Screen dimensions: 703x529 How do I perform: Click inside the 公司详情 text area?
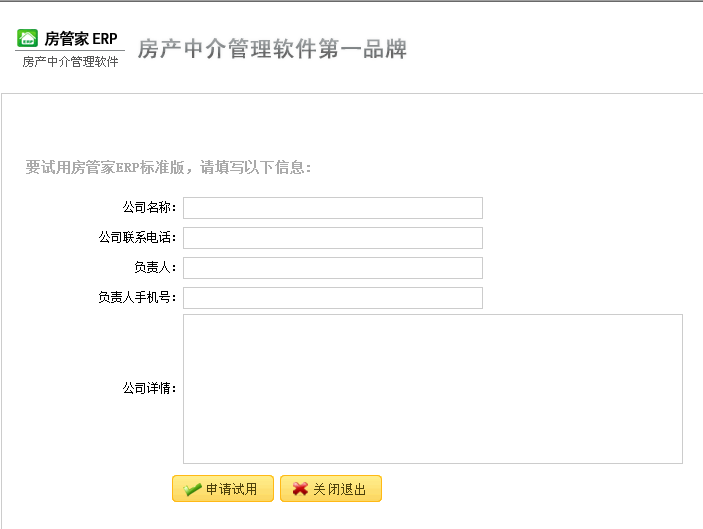pyautogui.click(x=432, y=389)
